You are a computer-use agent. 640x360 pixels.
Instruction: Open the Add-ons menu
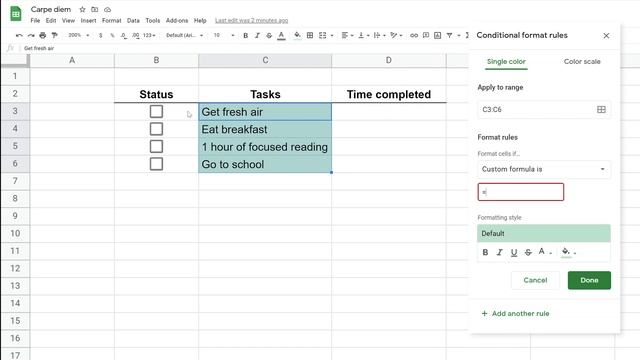coord(177,20)
